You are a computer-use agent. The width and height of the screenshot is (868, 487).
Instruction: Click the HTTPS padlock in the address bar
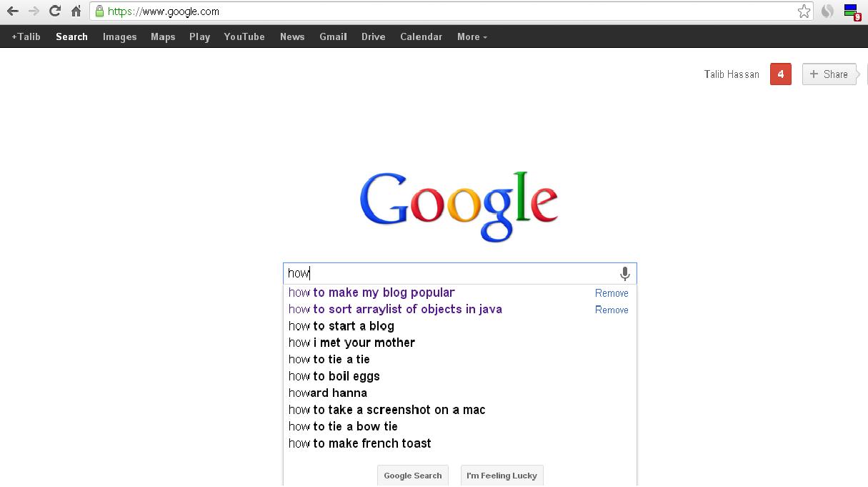tap(99, 11)
